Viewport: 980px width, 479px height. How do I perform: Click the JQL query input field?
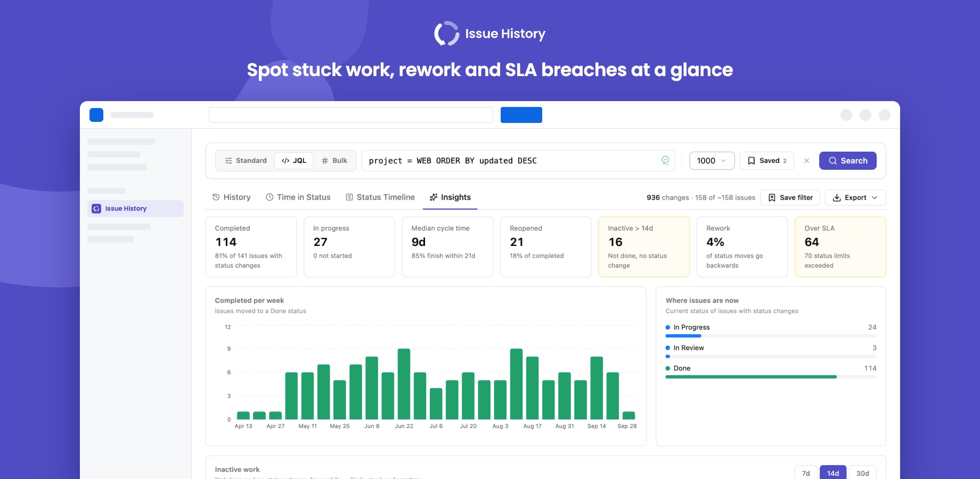click(518, 161)
